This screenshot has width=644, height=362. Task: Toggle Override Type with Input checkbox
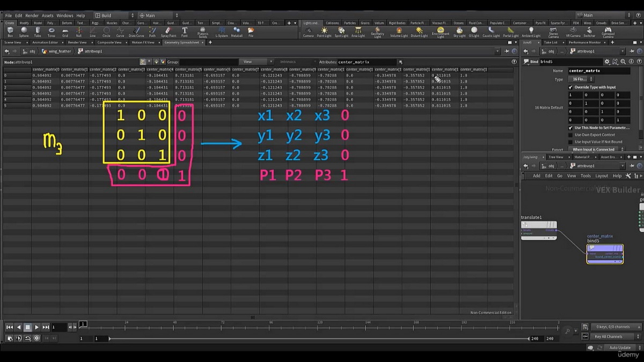[x=570, y=87]
